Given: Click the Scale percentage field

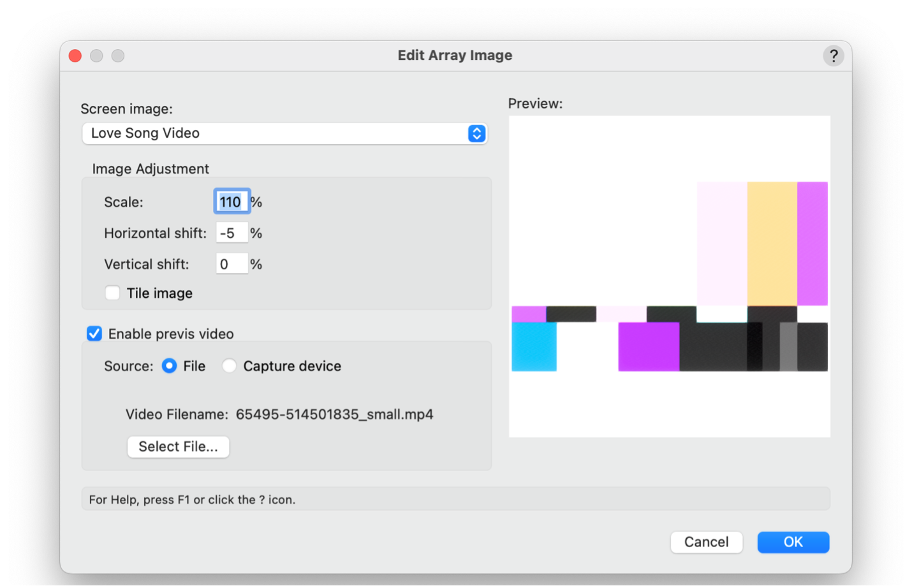Looking at the screenshot, I should coord(231,202).
